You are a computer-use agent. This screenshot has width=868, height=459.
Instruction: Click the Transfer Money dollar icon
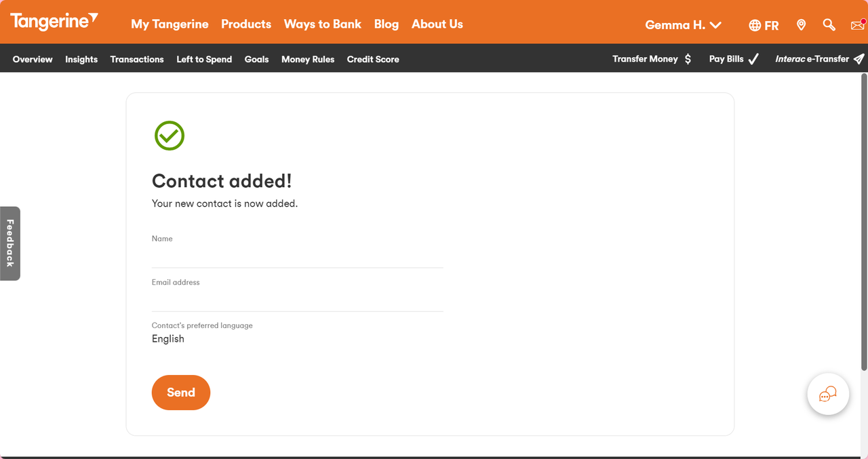[689, 59]
